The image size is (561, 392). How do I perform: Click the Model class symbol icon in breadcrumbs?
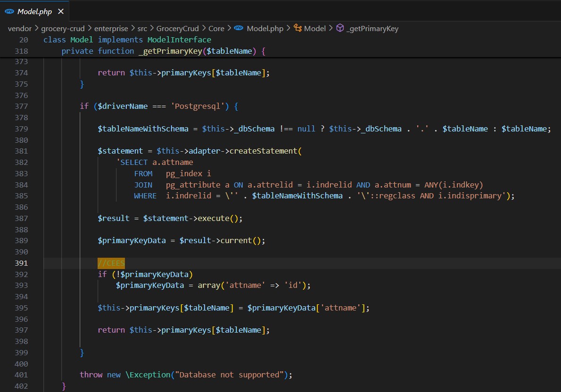point(297,28)
